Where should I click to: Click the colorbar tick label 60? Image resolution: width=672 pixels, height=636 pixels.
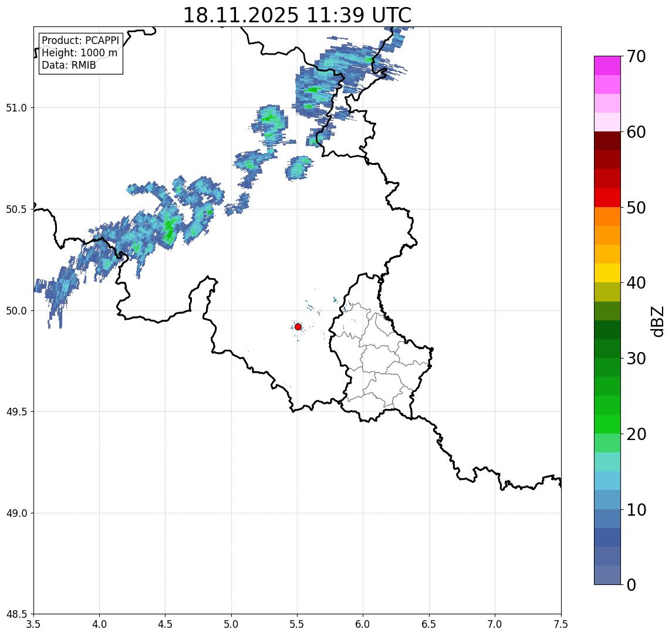click(x=636, y=133)
